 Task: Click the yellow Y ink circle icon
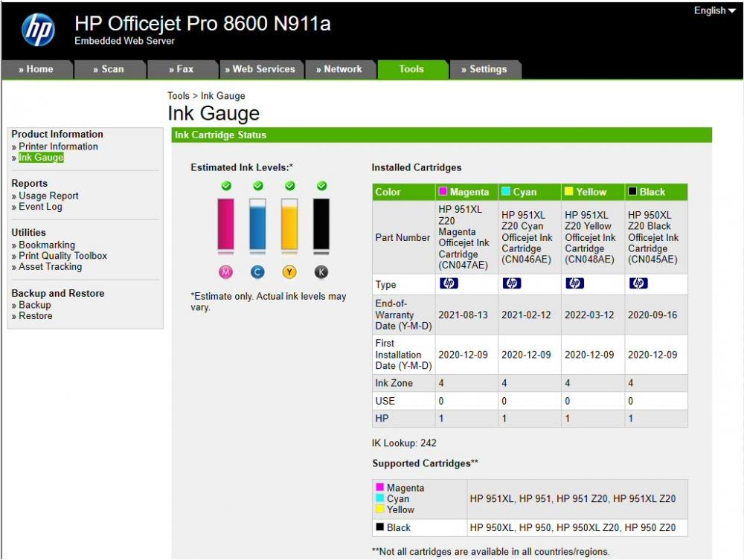tap(289, 271)
